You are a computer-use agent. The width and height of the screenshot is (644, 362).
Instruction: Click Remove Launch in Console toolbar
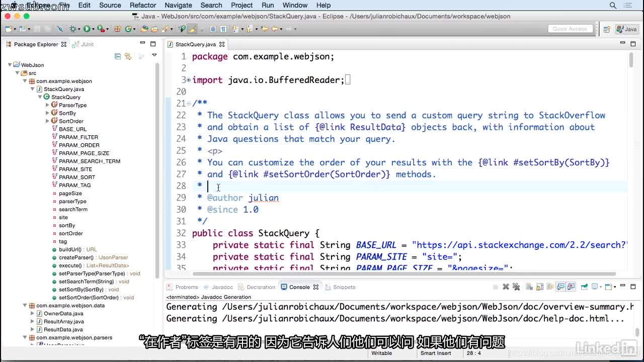pos(506,287)
